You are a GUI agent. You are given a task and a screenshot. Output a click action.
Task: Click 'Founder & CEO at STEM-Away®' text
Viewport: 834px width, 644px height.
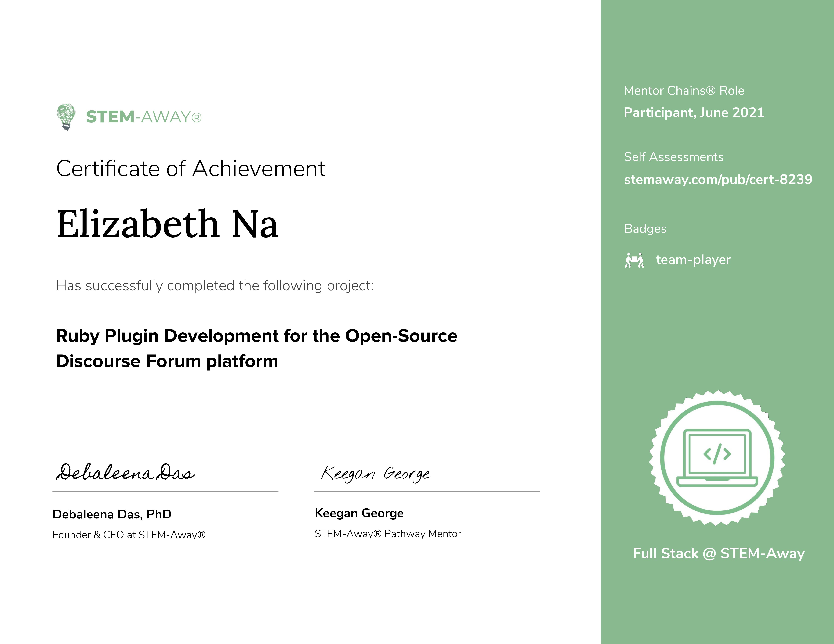[129, 535]
